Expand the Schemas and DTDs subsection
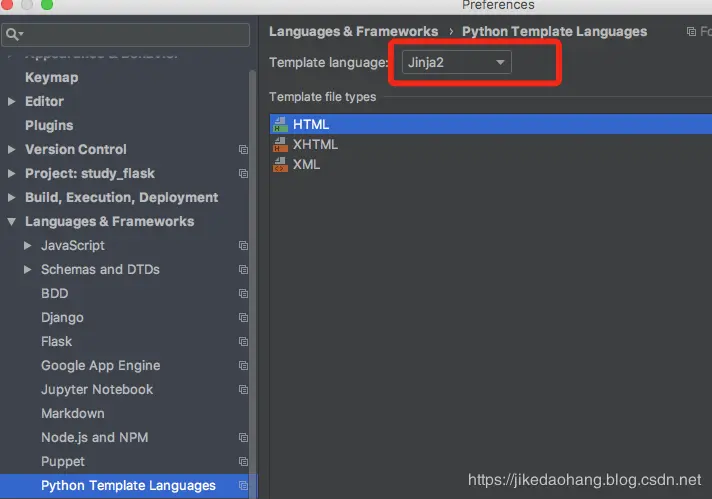The image size is (712, 499). coord(28,270)
